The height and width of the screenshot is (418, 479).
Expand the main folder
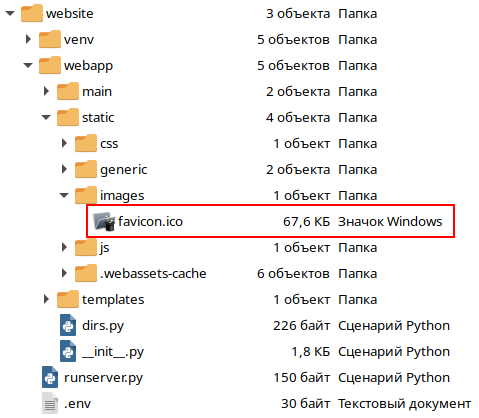pyautogui.click(x=46, y=91)
